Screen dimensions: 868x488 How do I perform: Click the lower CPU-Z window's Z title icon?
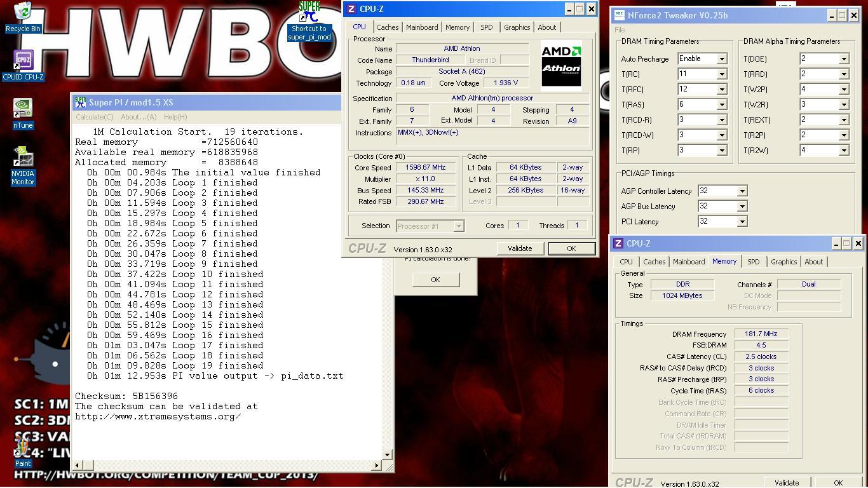pyautogui.click(x=618, y=243)
